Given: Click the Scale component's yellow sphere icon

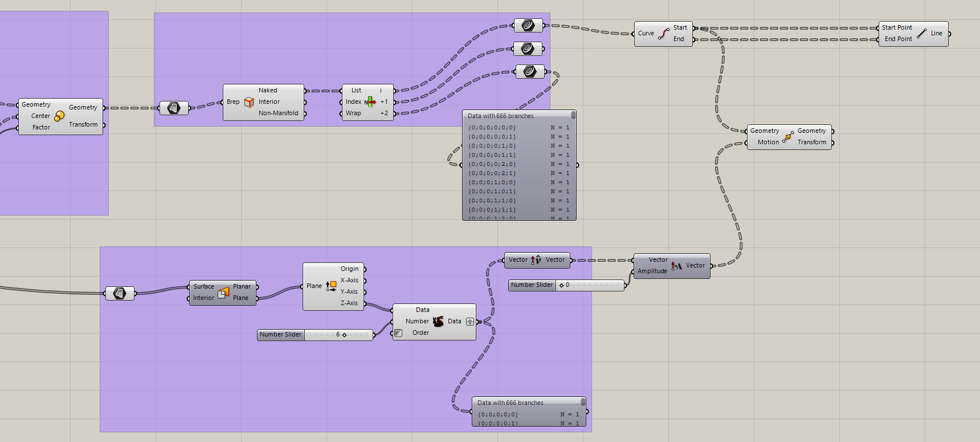Looking at the screenshot, I should tap(59, 116).
